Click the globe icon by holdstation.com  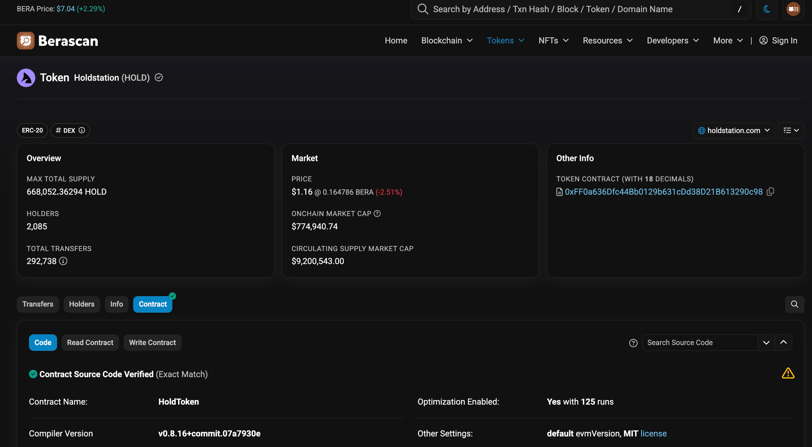coord(702,131)
